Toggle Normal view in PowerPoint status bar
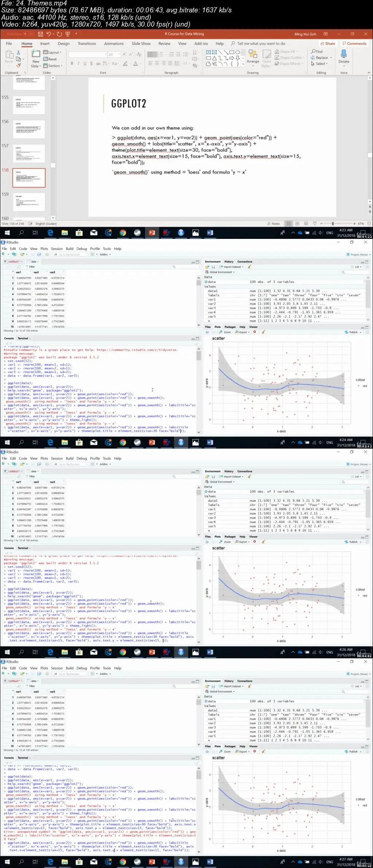The height and width of the screenshot is (868, 373). (288, 224)
